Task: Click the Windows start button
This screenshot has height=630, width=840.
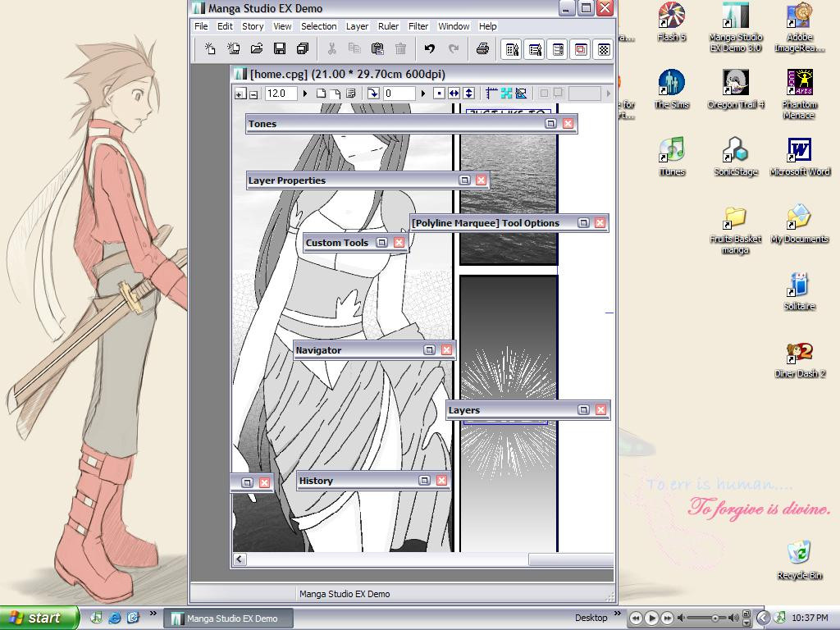Action: coord(39,618)
